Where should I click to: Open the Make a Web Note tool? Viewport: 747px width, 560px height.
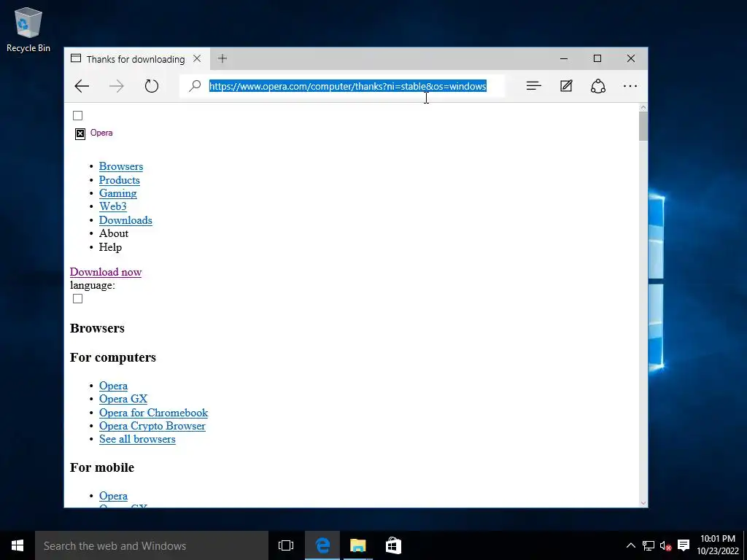pos(566,86)
